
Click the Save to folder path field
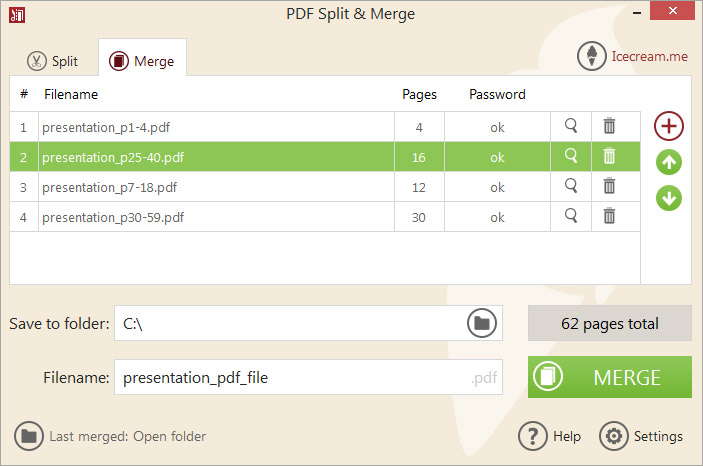pyautogui.click(x=288, y=323)
